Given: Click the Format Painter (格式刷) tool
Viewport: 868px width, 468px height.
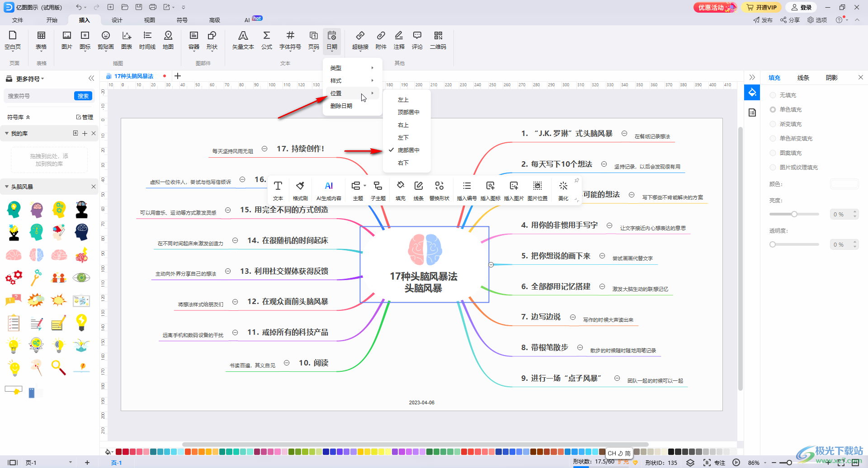Looking at the screenshot, I should tap(300, 191).
